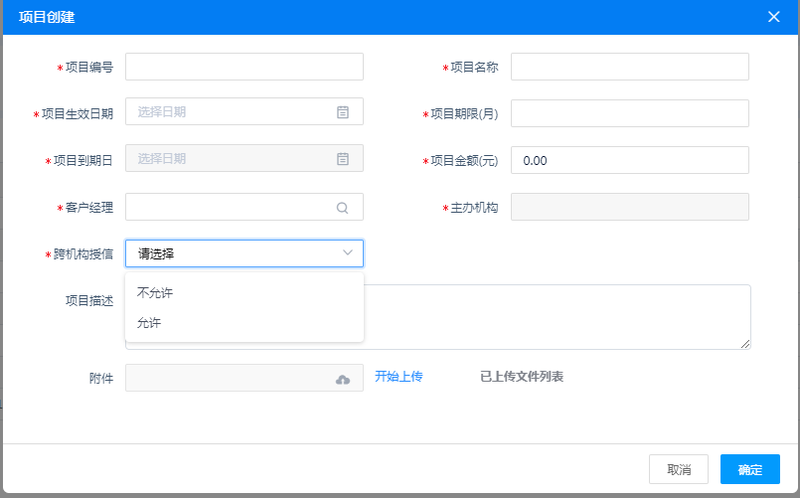The image size is (800, 498).
Task: Focus the 项目名称 input field
Action: pyautogui.click(x=630, y=67)
